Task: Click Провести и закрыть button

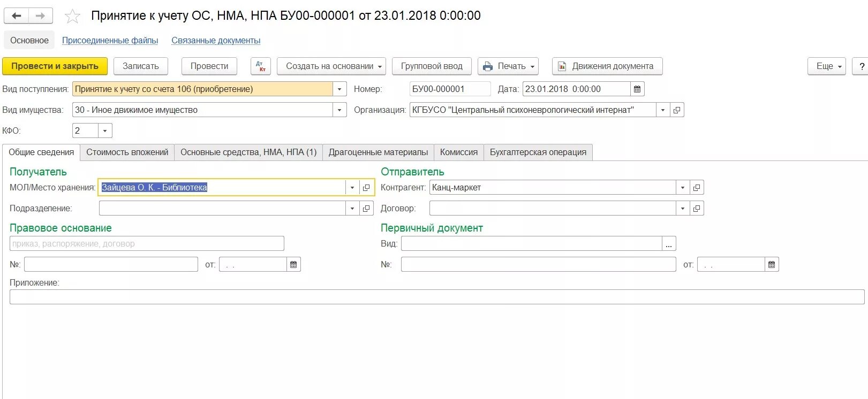Action: pyautogui.click(x=55, y=66)
